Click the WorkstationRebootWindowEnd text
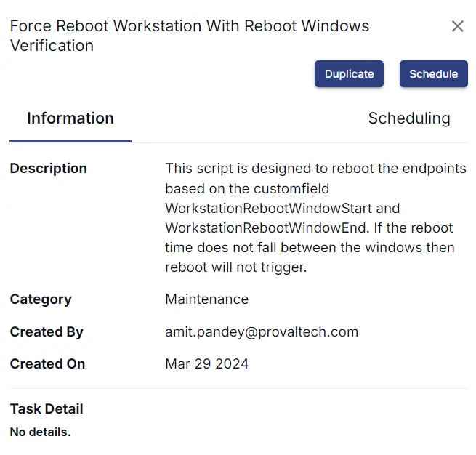476x455 pixels. click(x=267, y=227)
